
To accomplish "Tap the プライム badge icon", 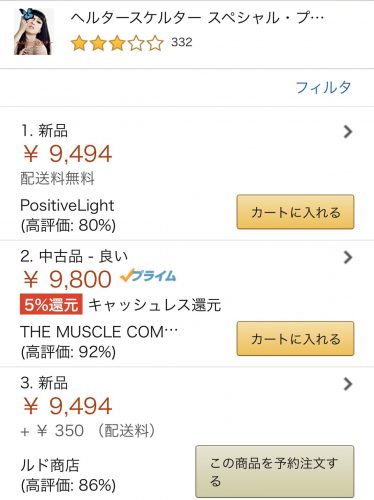I will point(148,276).
